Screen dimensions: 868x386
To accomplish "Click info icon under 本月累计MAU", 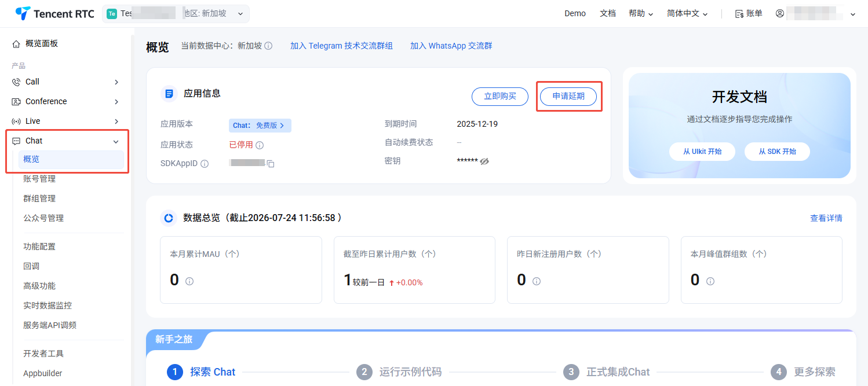I will 189,281.
